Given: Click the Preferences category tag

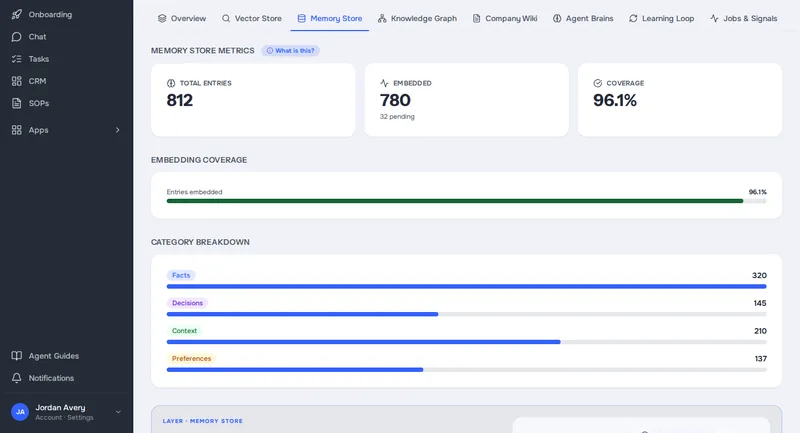Looking at the screenshot, I should 191,359.
